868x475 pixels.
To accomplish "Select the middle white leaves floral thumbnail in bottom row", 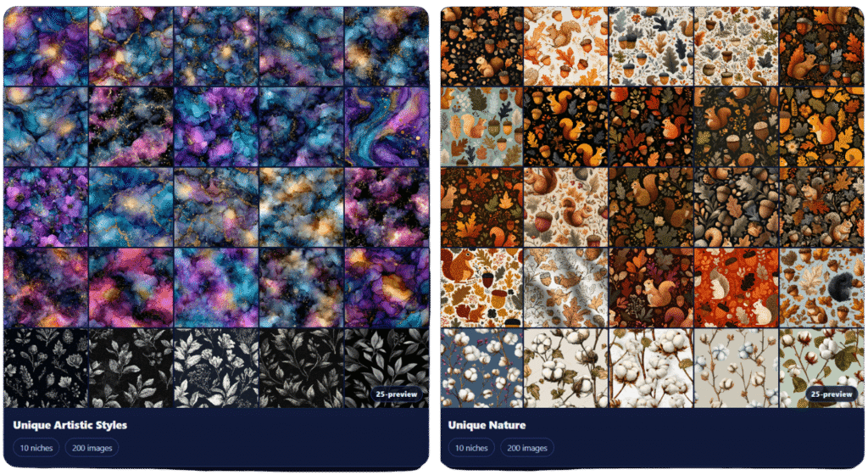I will [216, 368].
